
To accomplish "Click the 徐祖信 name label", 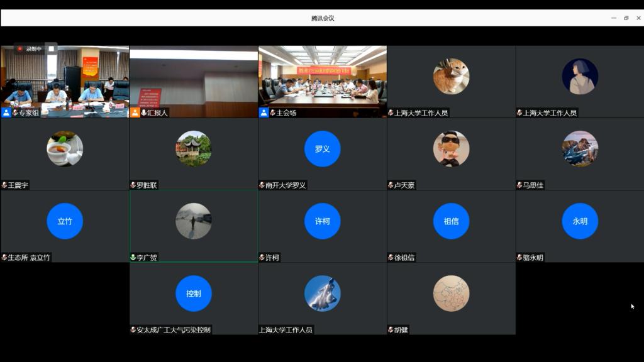I will click(405, 257).
